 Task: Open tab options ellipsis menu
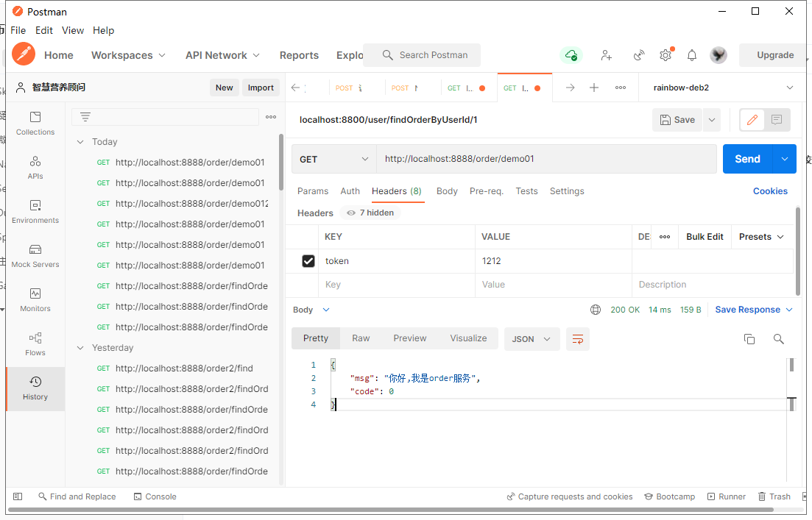click(x=621, y=88)
